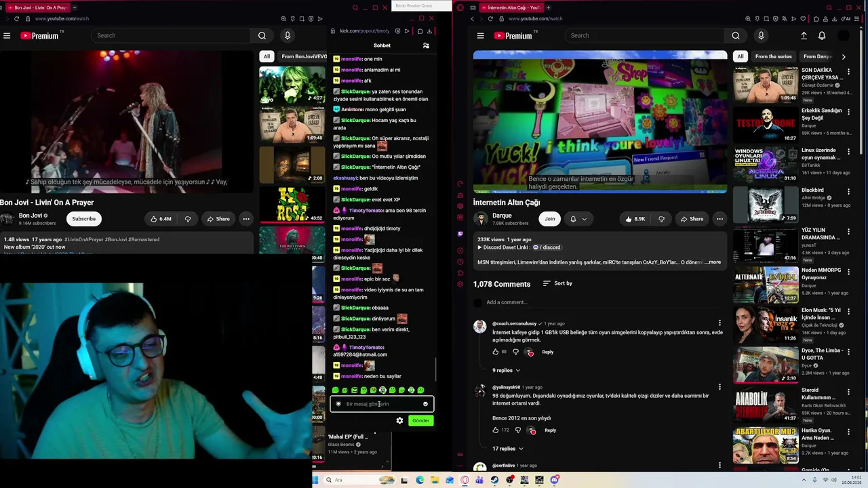The width and height of the screenshot is (868, 488).
Task: Open YouTube notifications bell in the header
Action: tap(822, 35)
